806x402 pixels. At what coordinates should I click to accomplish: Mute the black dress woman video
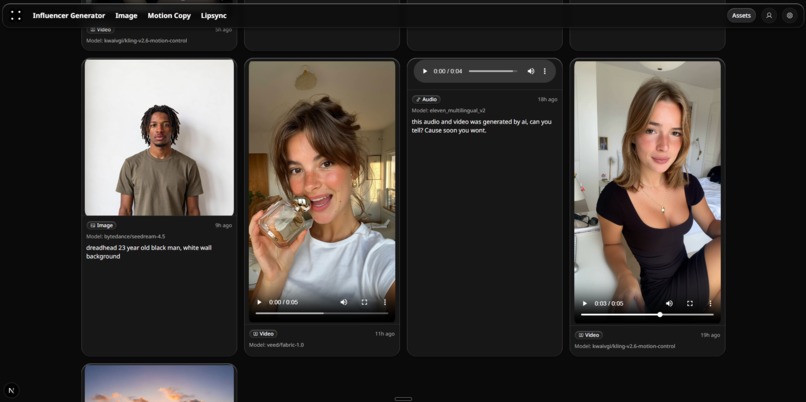tap(669, 303)
